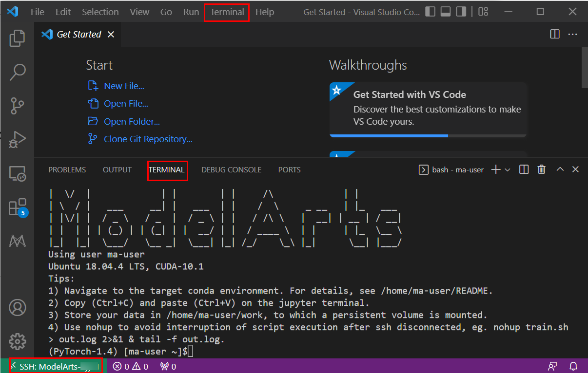The width and height of the screenshot is (588, 373).
Task: Create a new terminal with the plus icon
Action: (x=496, y=169)
